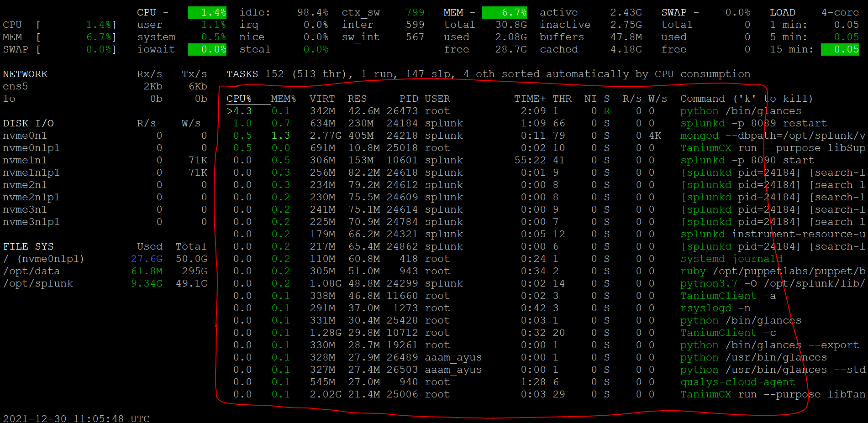
Task: Click the TIME+ column header
Action: [x=530, y=98]
